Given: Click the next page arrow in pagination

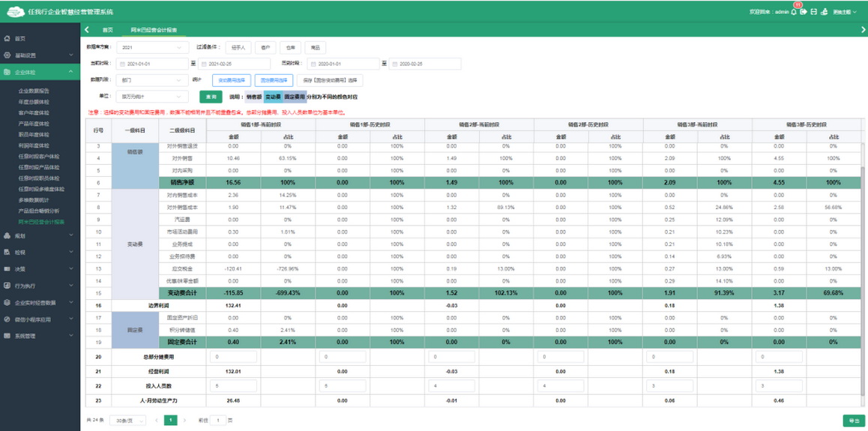Looking at the screenshot, I should (x=184, y=421).
